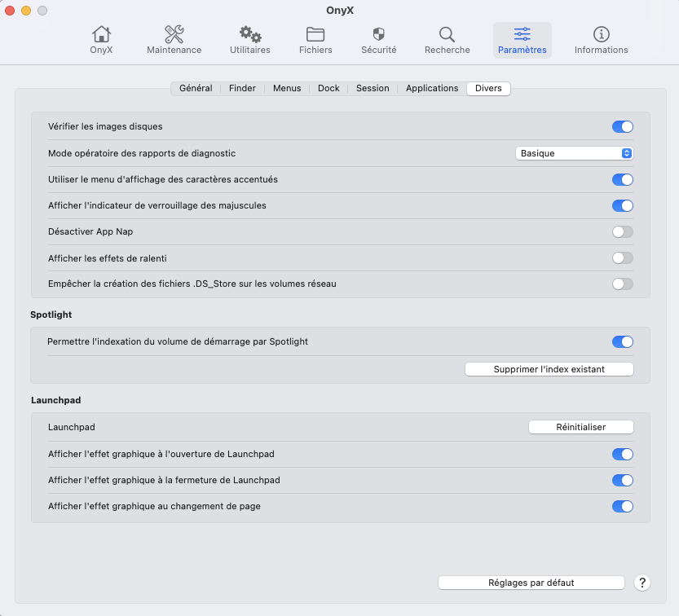Open the Recherche magnifier section

[448, 40]
